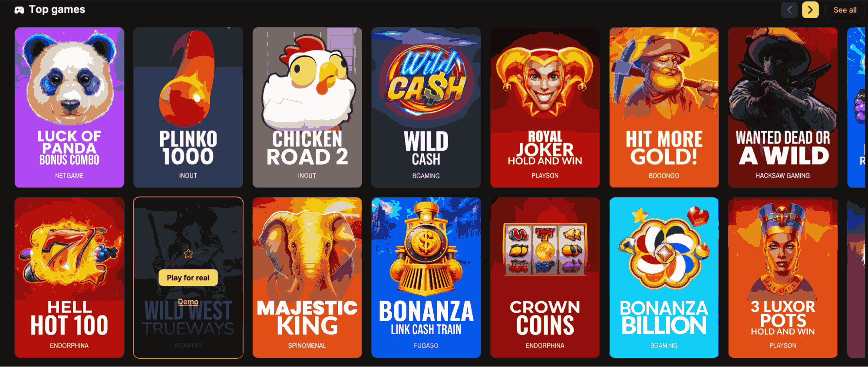
Task: Choose the Royal Joker Hold and Win game
Action: (545, 107)
